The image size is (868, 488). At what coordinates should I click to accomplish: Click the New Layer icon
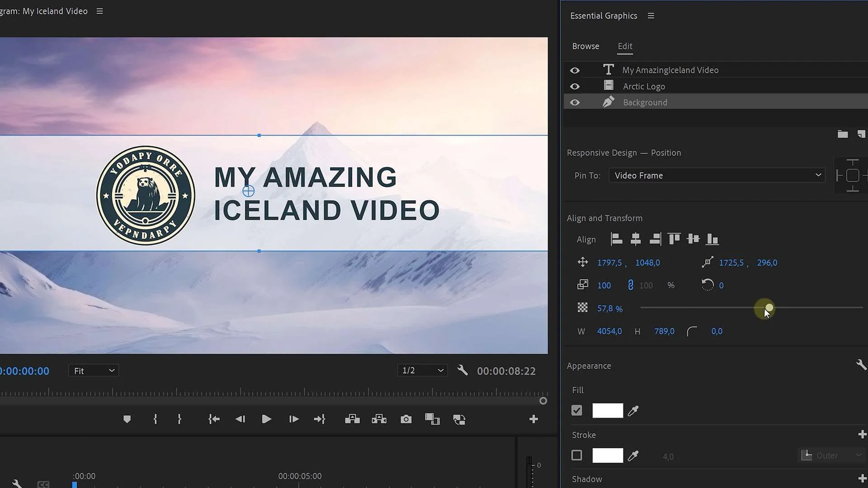point(861,134)
